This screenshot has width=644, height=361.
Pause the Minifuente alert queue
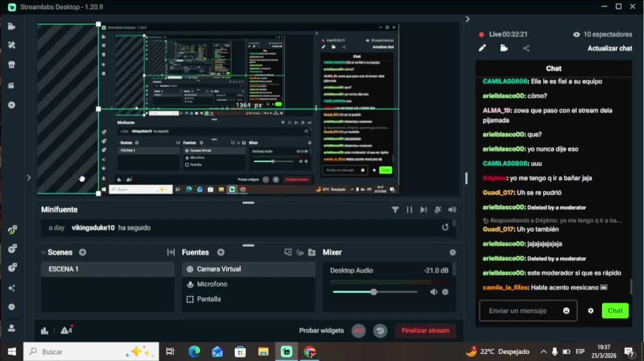(x=409, y=210)
